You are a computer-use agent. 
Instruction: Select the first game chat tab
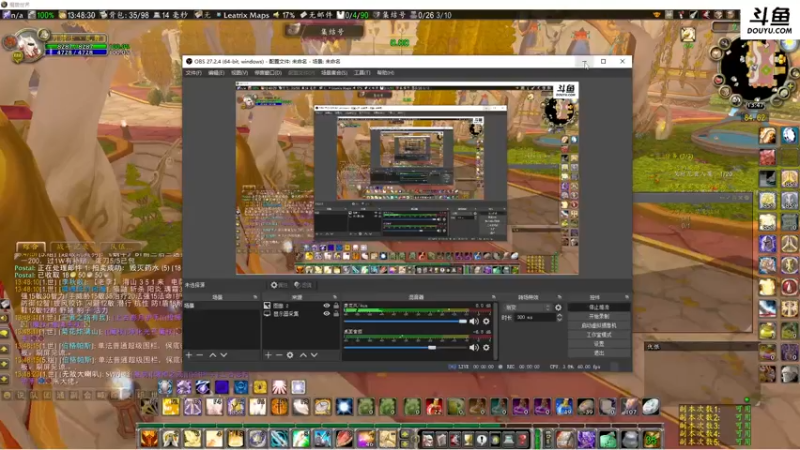[31, 246]
